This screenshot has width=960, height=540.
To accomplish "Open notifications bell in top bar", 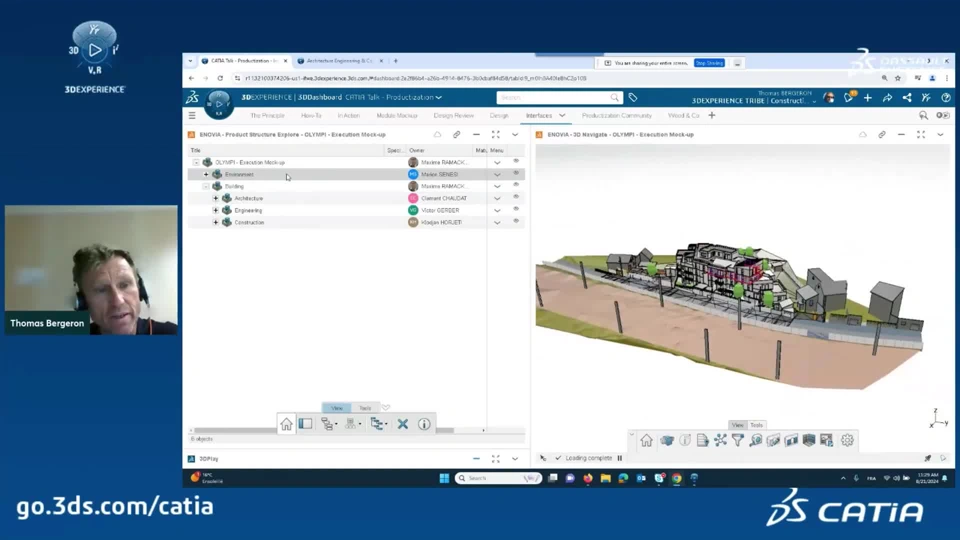I will tap(849, 97).
